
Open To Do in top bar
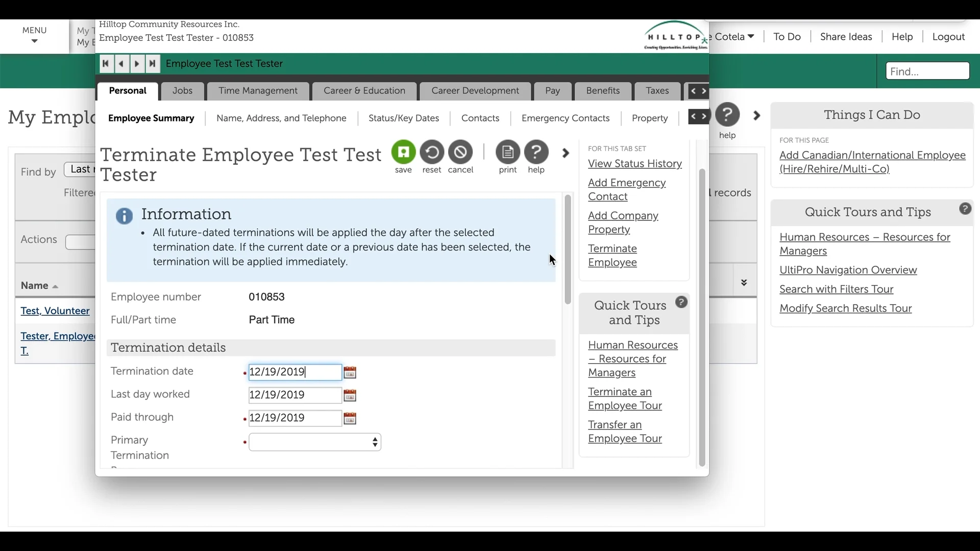(x=787, y=37)
